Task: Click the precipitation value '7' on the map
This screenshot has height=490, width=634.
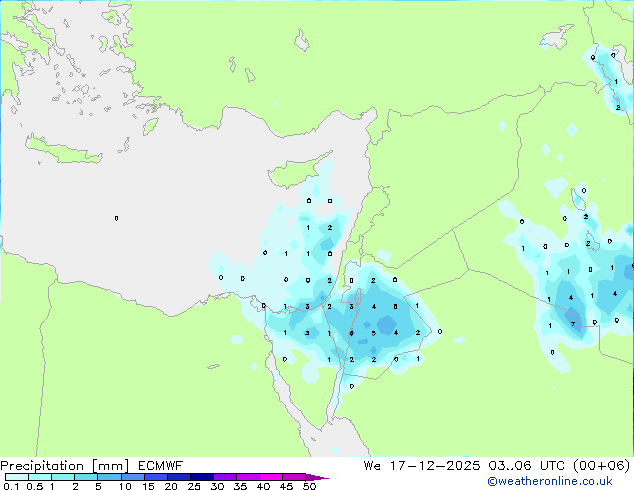Action: coord(573,324)
